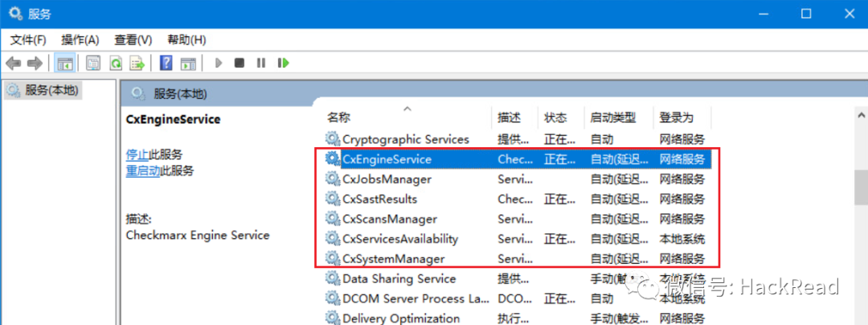Click the Start Service play icon
The width and height of the screenshot is (868, 325).
click(x=219, y=63)
